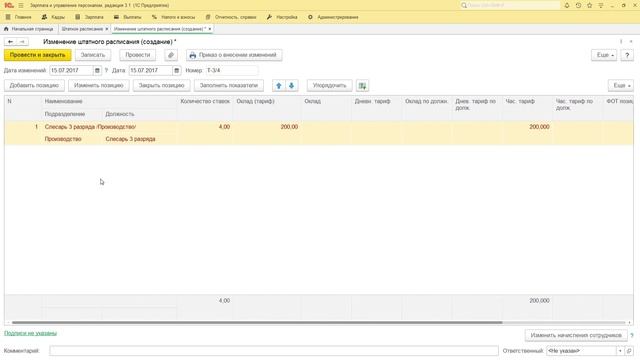Click Закрыть позицию button
The width and height of the screenshot is (640, 360).
(162, 85)
